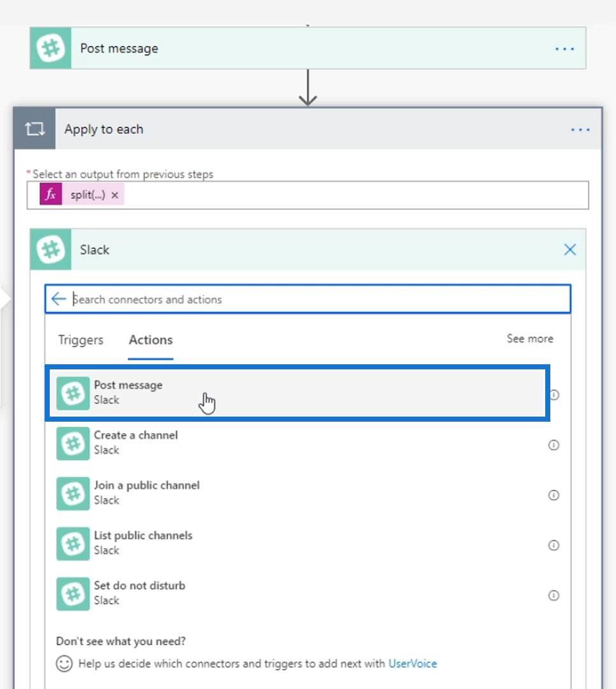Click Slack icon beside Post message action
Viewport: 616px width, 689px height.
point(73,393)
